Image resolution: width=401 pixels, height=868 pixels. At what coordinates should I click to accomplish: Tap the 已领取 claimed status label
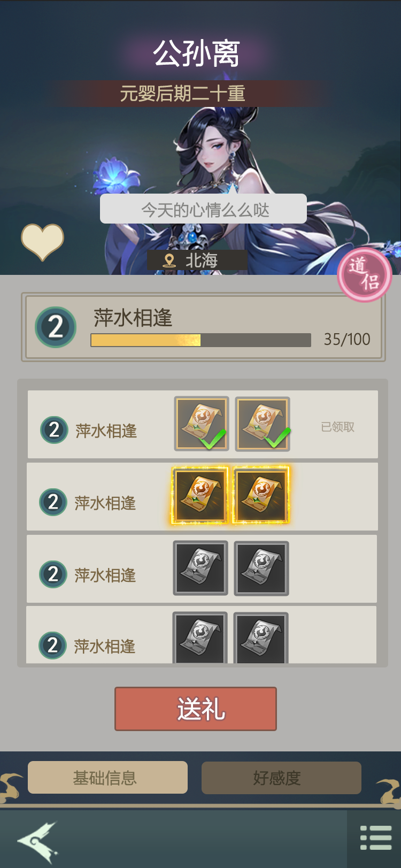337,427
